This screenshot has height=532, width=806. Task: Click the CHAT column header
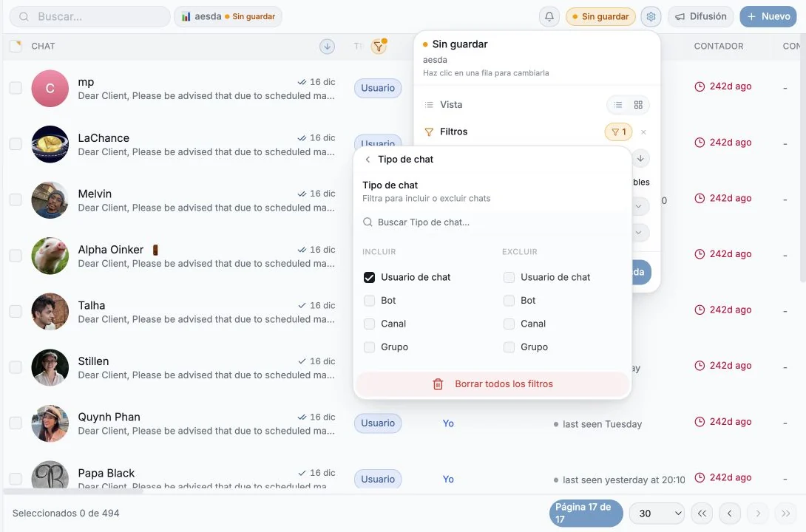[43, 47]
